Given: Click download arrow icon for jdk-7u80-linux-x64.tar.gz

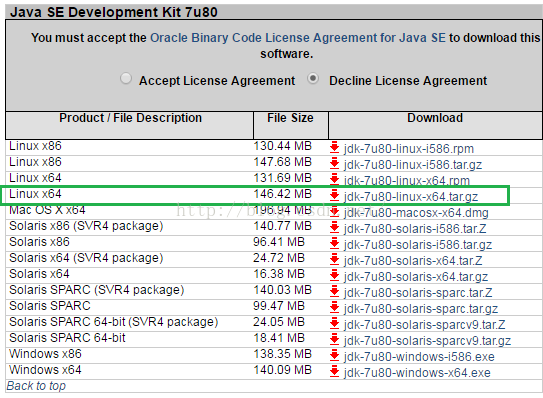Looking at the screenshot, I should 334,196.
